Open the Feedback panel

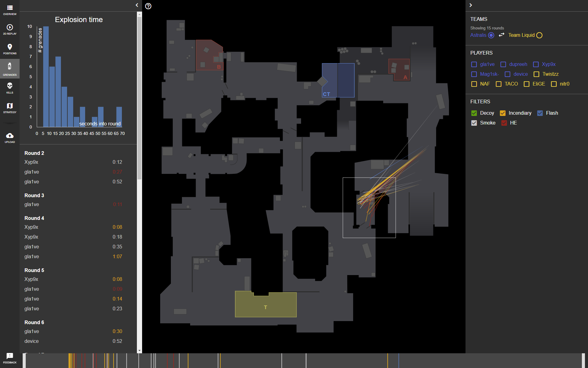[x=9, y=358]
